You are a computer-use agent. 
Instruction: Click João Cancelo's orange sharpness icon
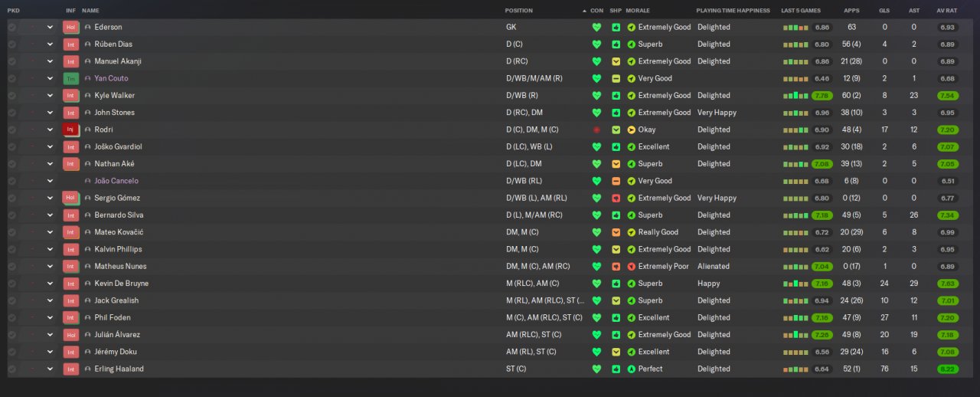616,181
